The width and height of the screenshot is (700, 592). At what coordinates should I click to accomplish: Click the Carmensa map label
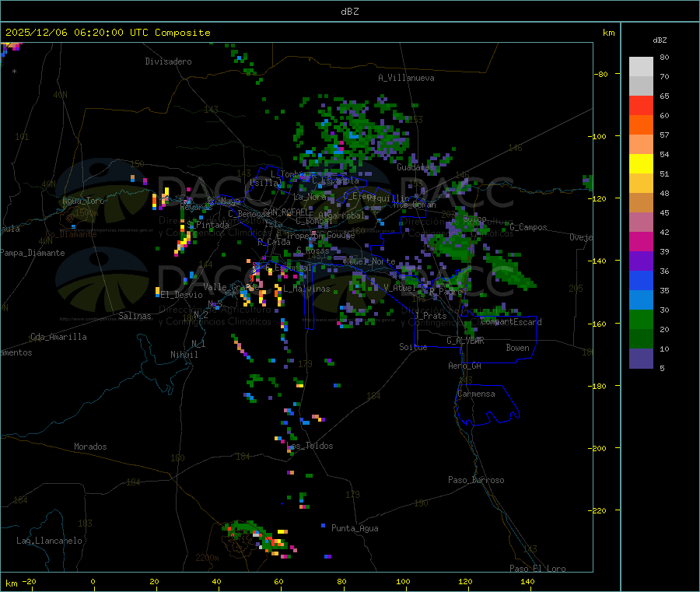[476, 394]
